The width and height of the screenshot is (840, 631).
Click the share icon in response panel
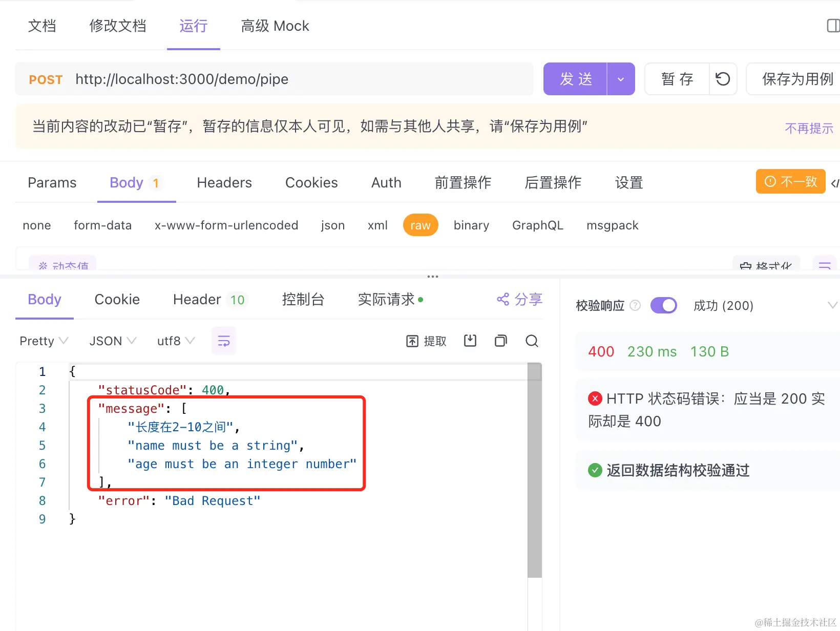tap(503, 299)
